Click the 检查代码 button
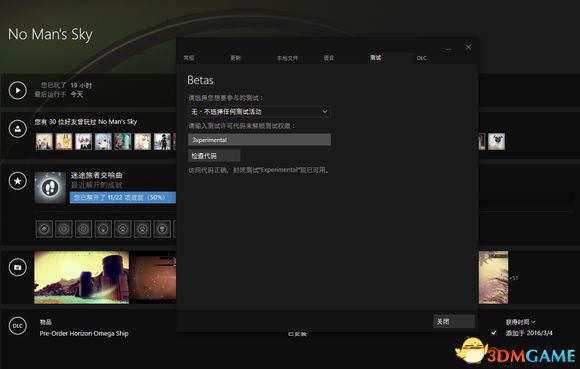This screenshot has height=369, width=580. coord(214,156)
